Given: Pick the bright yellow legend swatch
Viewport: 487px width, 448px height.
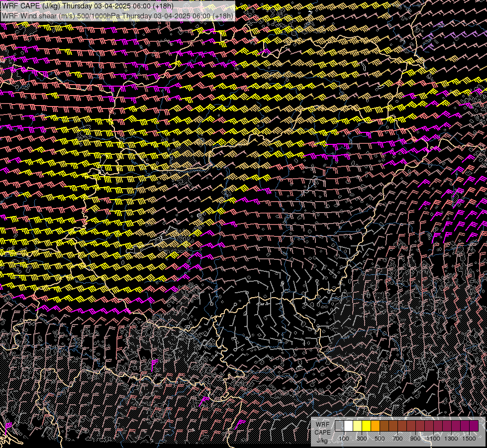Looking at the screenshot, I should (367, 426).
